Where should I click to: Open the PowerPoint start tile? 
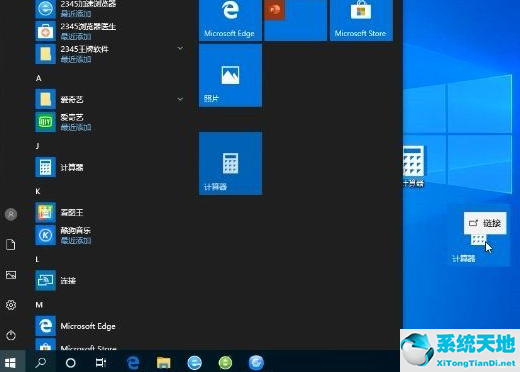point(296,19)
